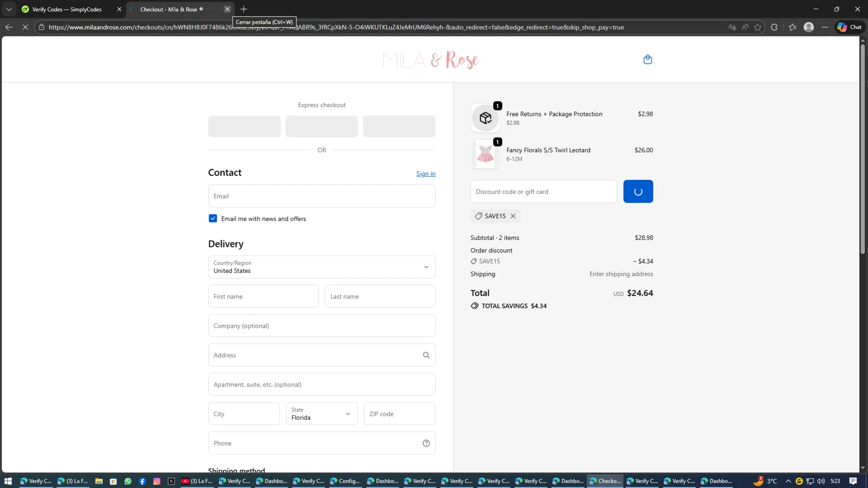Click into the City field
Viewport: 868px width, 488px height.
pos(244,414)
